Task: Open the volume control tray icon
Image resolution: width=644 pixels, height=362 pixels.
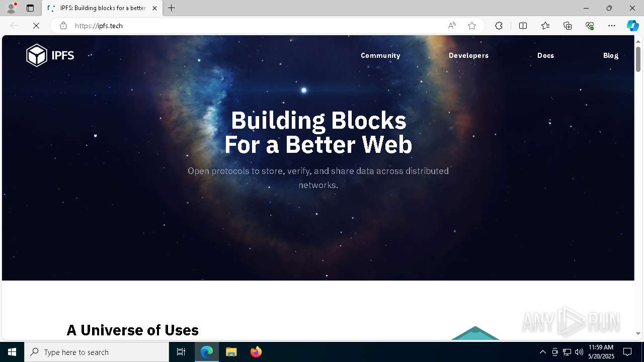Action: tap(579, 352)
